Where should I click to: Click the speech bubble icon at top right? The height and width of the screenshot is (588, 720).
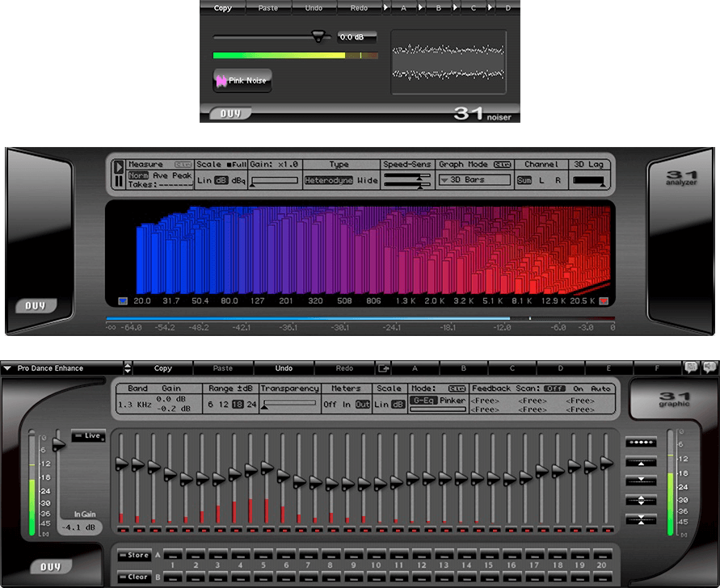[692, 367]
